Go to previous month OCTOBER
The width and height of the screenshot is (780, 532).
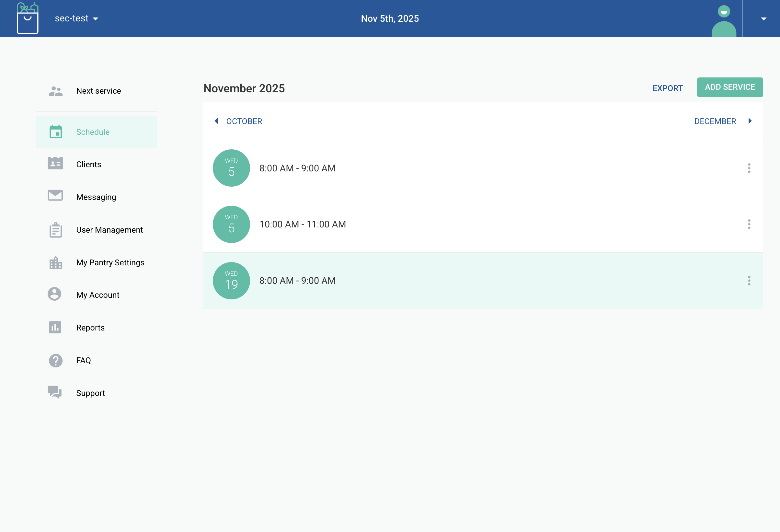[x=244, y=121]
